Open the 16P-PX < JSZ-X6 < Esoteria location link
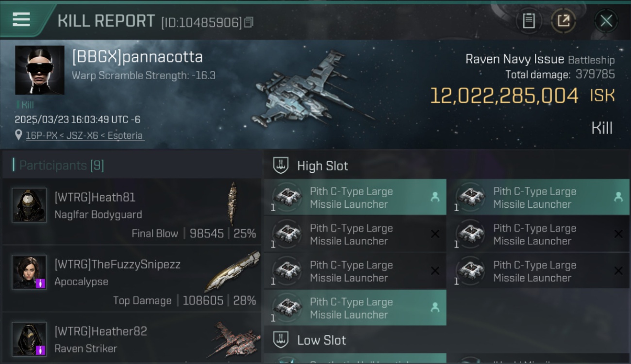Screen dimensions: 631x364 [x=85, y=135]
